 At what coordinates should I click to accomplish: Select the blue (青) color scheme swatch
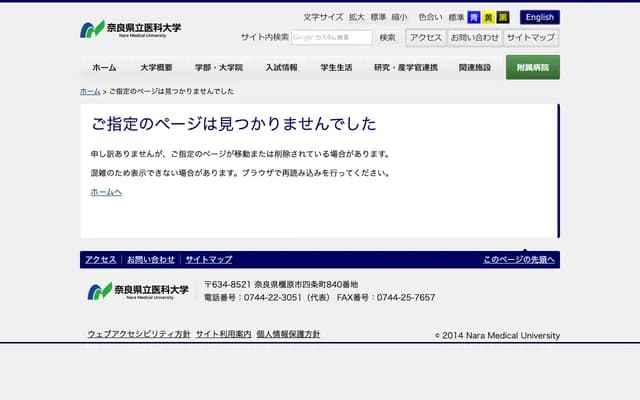474,17
